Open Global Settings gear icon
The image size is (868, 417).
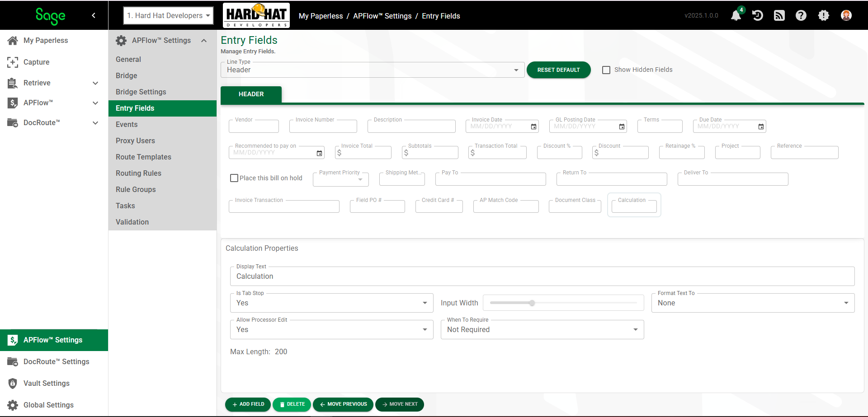point(13,405)
